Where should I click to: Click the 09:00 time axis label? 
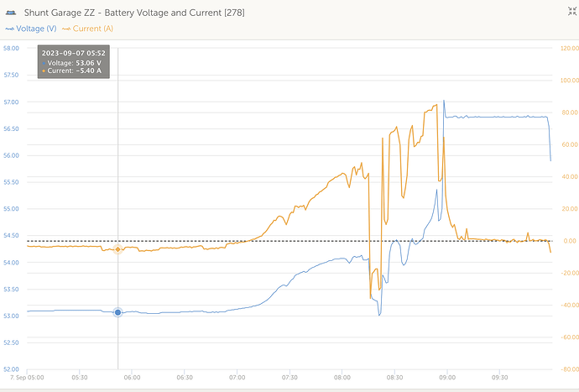[x=446, y=378]
